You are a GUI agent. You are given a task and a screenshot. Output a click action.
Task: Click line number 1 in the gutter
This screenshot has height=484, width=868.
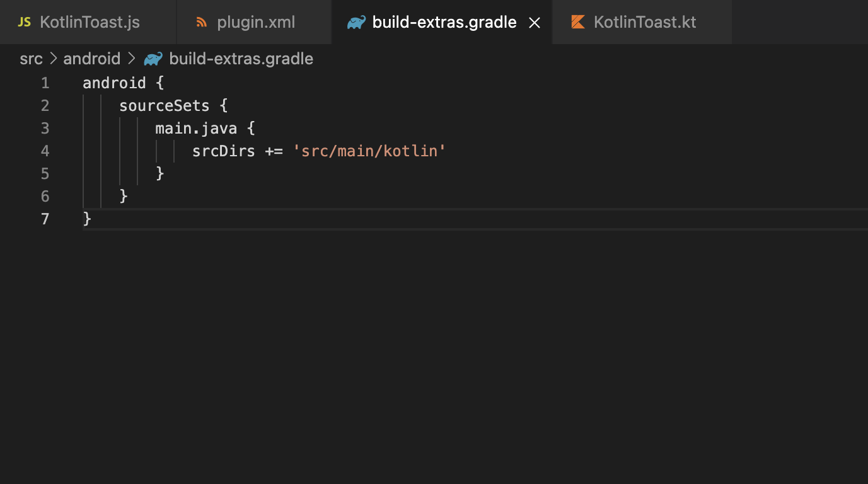[45, 83]
